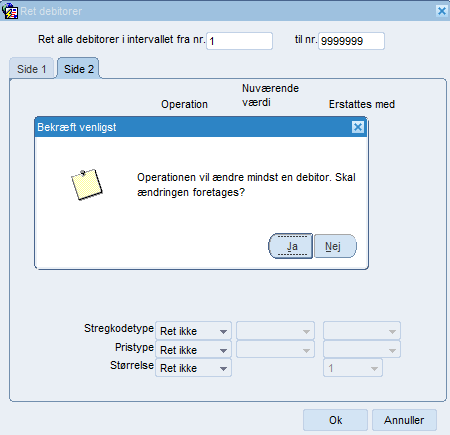
Task: Decline the change with Nej
Action: (335, 246)
